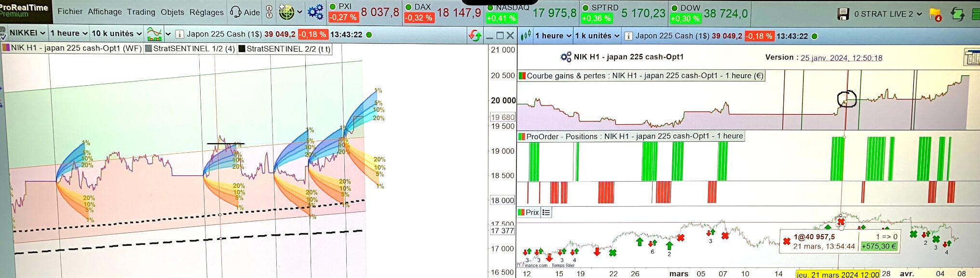This screenshot has height=278, width=980.
Task: Click the highlighted date jeu. 21 mars 2024 12:00
Action: 838,275
